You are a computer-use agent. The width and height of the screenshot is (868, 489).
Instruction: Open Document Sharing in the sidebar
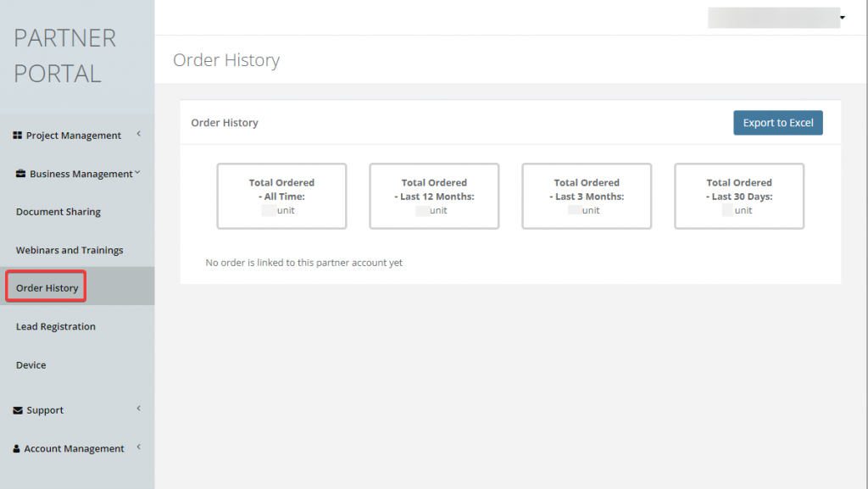coord(58,212)
